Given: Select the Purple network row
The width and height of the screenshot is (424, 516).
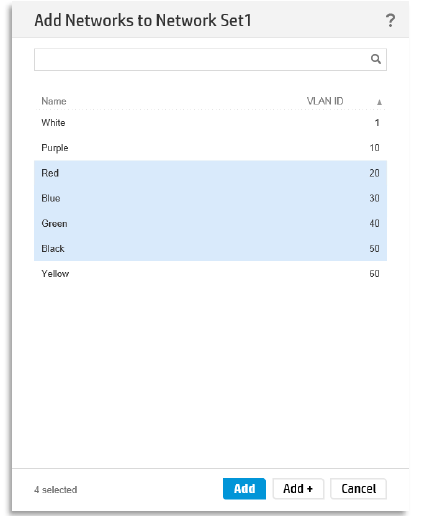Looking at the screenshot, I should click(210, 148).
